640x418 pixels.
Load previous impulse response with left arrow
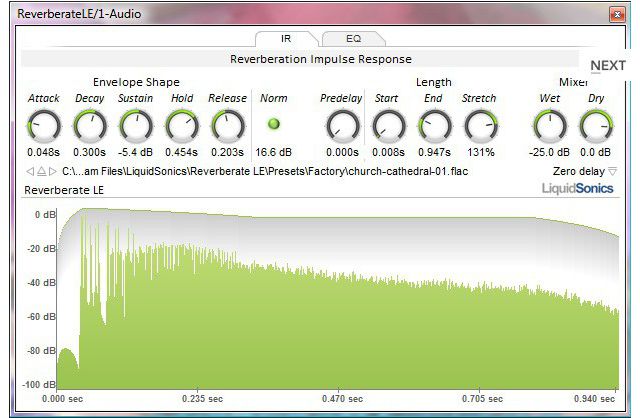click(30, 171)
